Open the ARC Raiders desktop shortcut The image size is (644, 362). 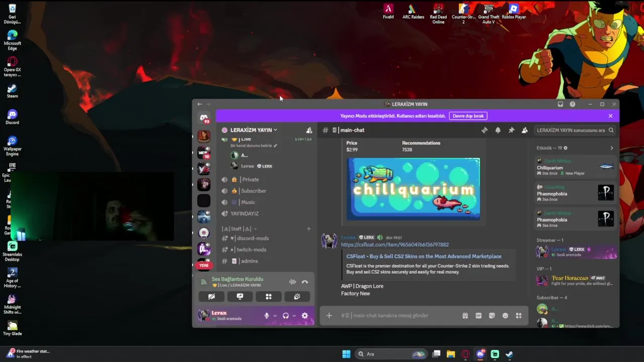click(x=413, y=12)
